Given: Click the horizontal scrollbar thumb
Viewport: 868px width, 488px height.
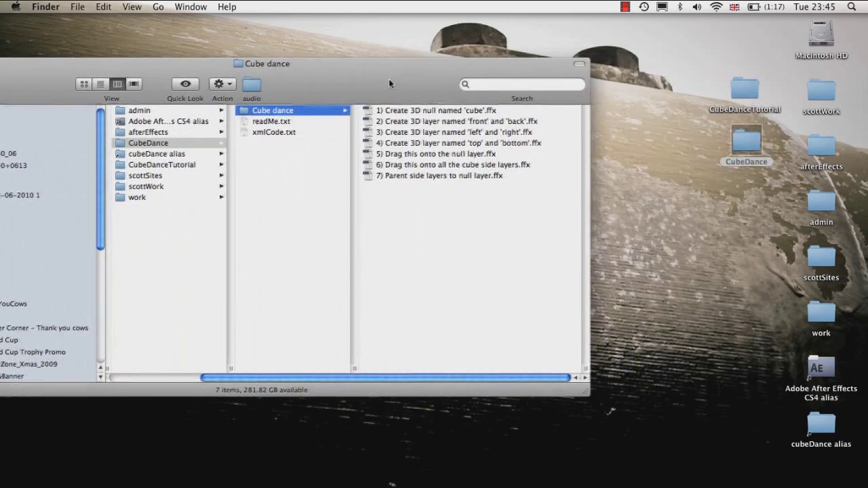Looking at the screenshot, I should [385, 378].
